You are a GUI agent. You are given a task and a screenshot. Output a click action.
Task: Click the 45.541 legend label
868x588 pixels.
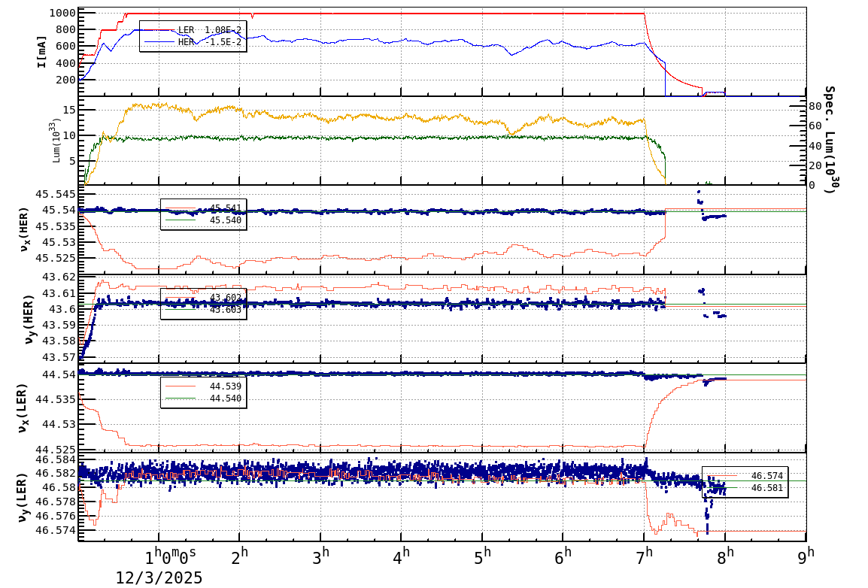click(x=224, y=207)
